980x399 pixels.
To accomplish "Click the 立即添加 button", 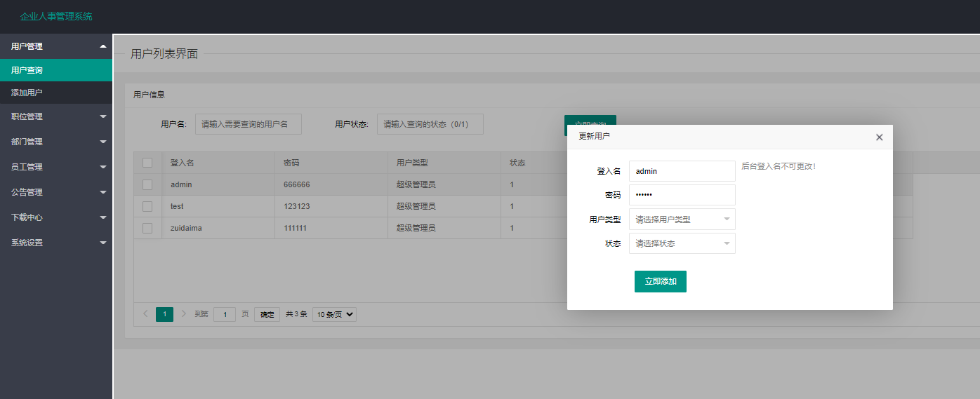I will pos(661,281).
